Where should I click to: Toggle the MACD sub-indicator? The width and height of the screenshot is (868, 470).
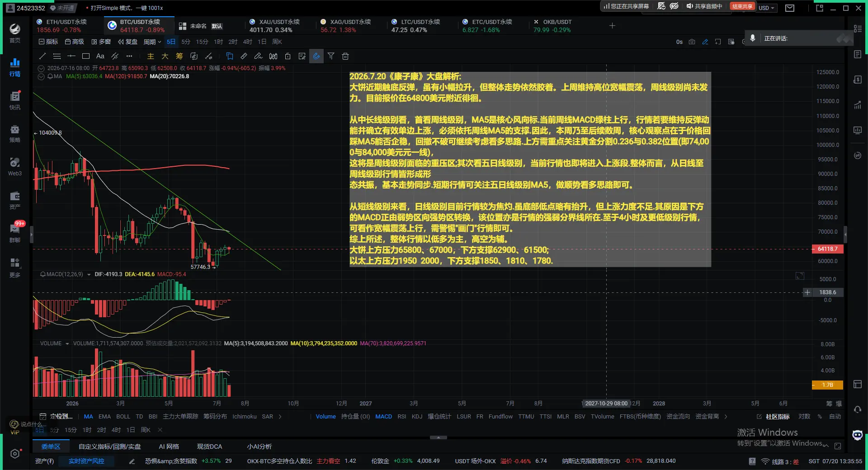[x=383, y=417]
